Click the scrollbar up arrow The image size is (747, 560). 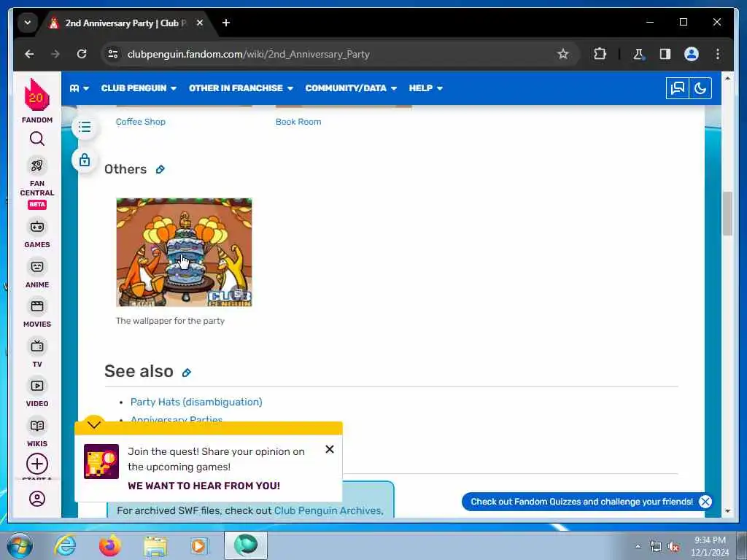(727, 78)
